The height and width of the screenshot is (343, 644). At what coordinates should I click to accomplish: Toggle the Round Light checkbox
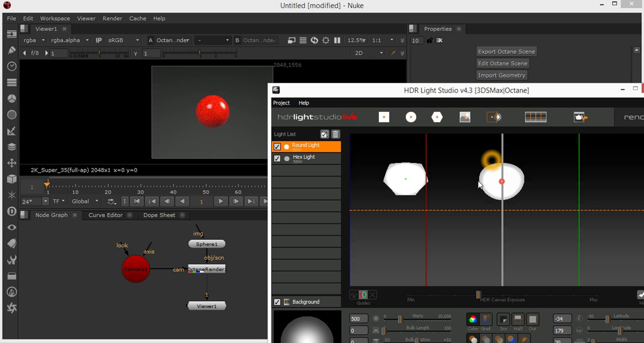pyautogui.click(x=277, y=147)
